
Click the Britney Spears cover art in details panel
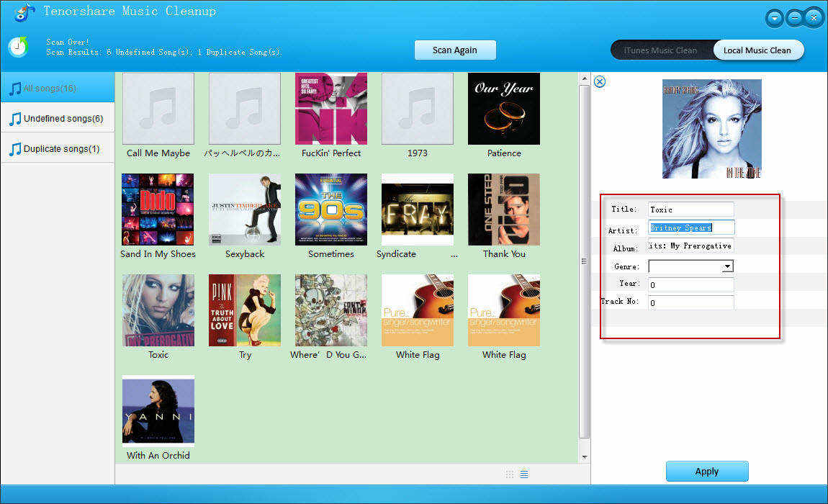pos(712,129)
